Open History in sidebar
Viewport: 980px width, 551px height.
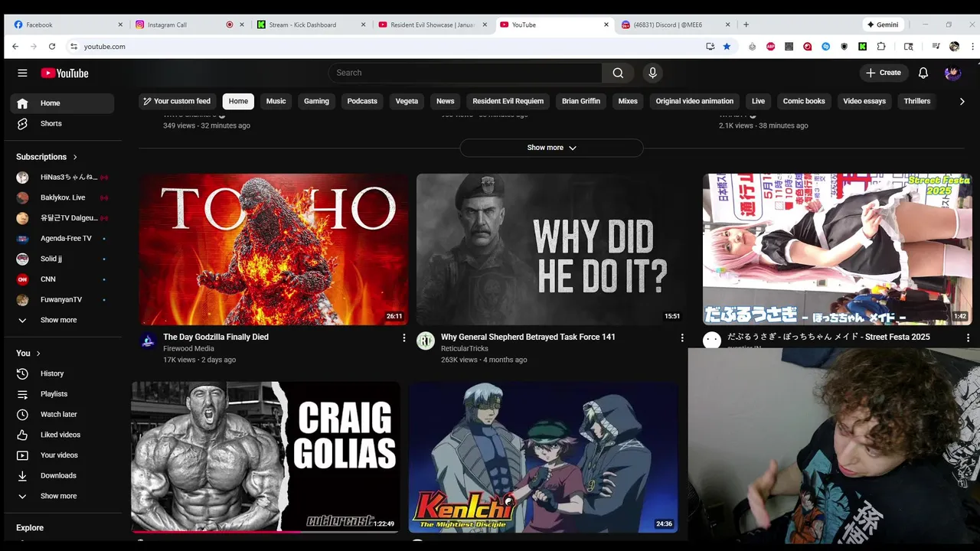(x=62, y=373)
